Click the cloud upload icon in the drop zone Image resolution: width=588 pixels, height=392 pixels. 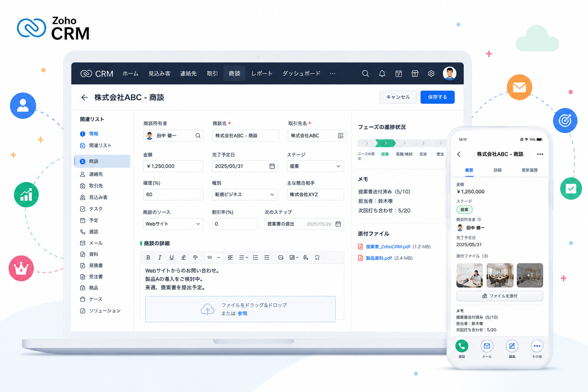(207, 309)
